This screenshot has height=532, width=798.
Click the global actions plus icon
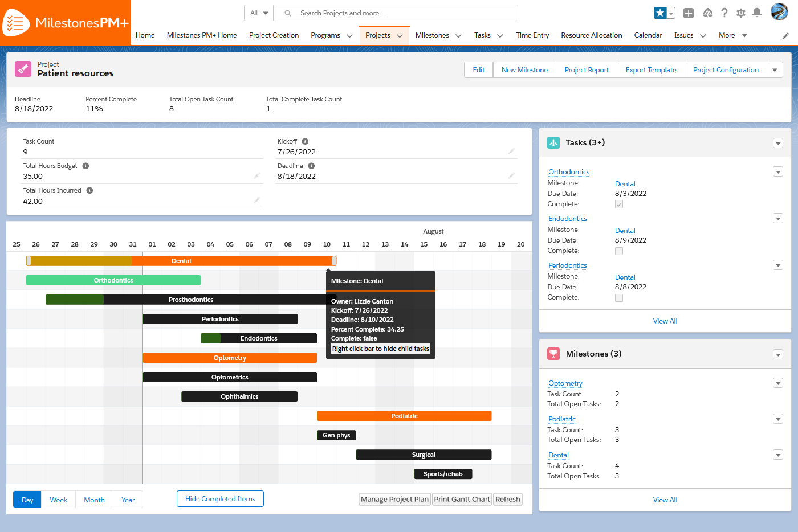tap(688, 12)
